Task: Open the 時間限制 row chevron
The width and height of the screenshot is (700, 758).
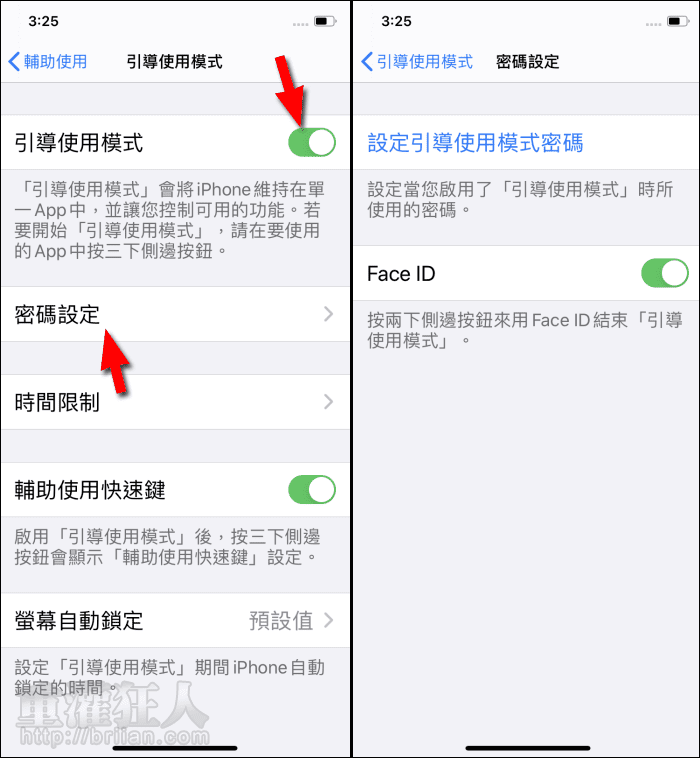Action: 329,401
